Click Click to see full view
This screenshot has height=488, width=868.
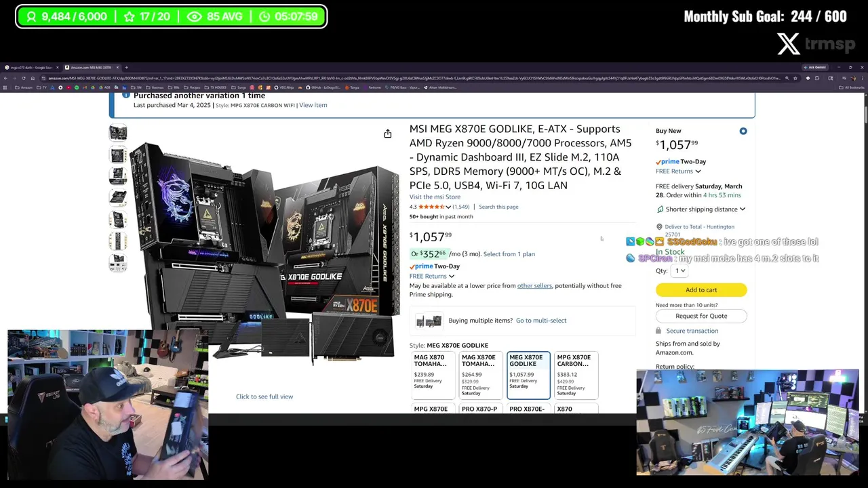pyautogui.click(x=264, y=396)
